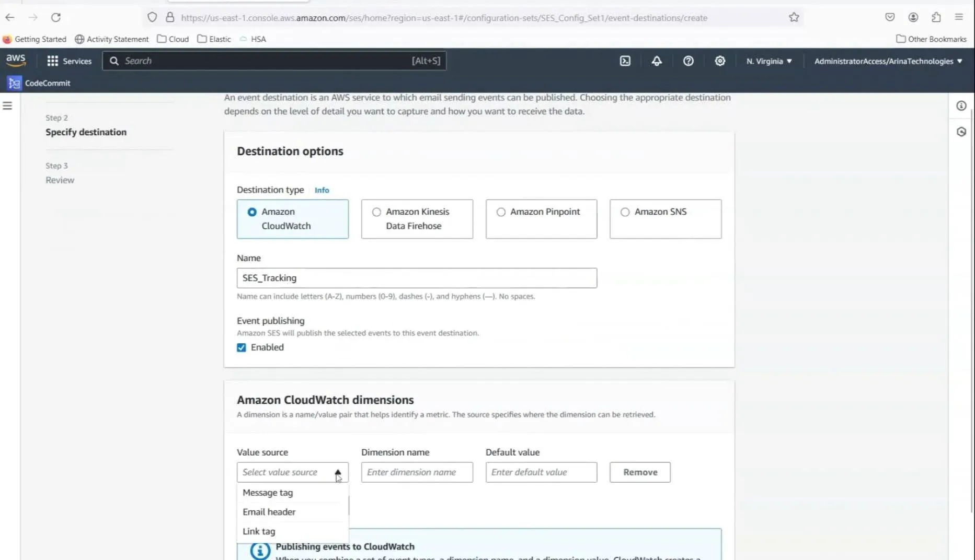Open the notifications bell icon
The width and height of the screenshot is (975, 560).
click(657, 61)
